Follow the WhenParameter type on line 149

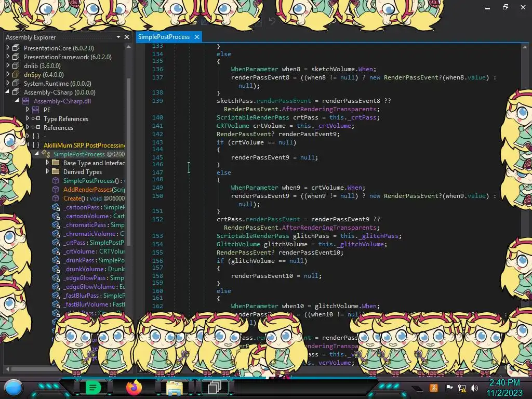coord(255,187)
